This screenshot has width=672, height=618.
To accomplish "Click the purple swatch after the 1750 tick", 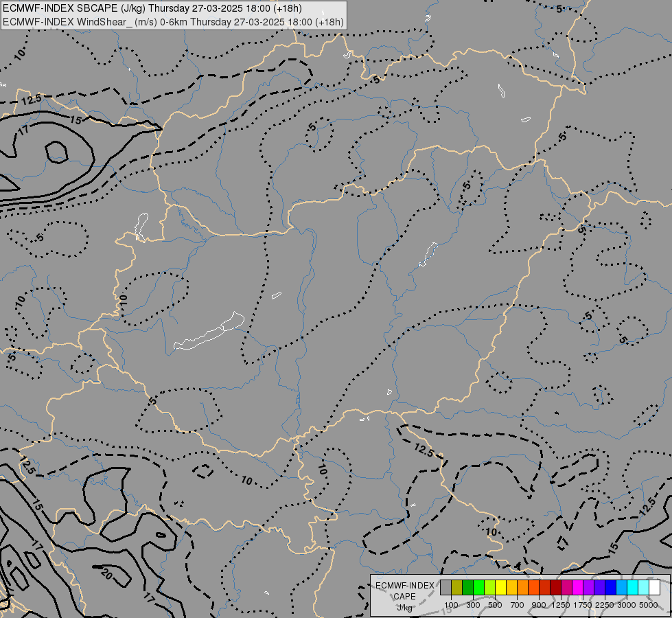I will tap(588, 588).
